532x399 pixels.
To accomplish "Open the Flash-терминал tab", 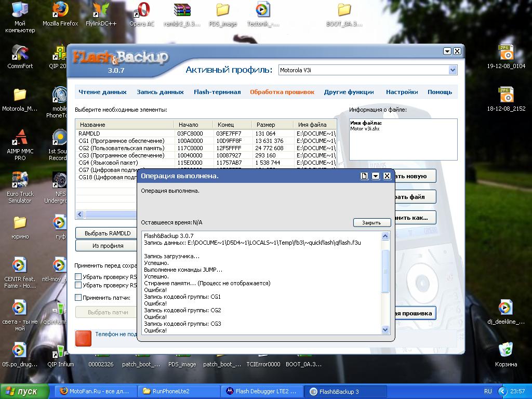I will (217, 92).
